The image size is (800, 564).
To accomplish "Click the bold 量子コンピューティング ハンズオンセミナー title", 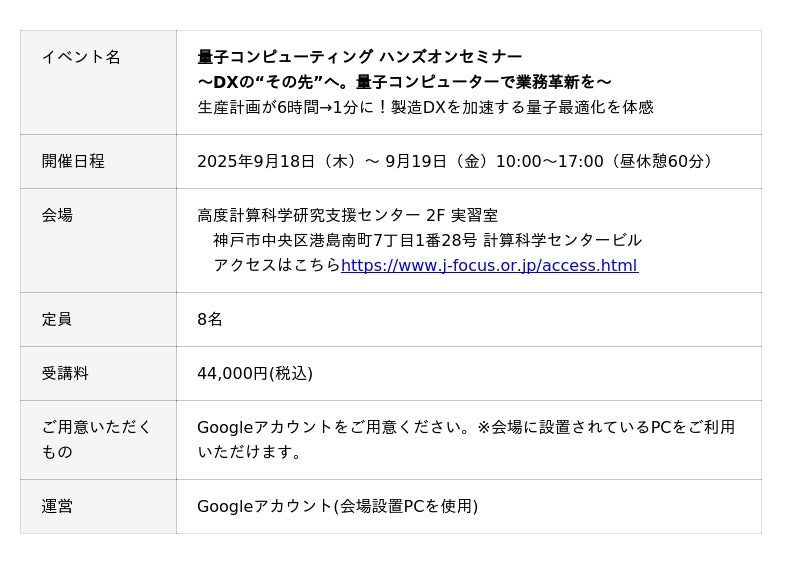I will click(359, 57).
